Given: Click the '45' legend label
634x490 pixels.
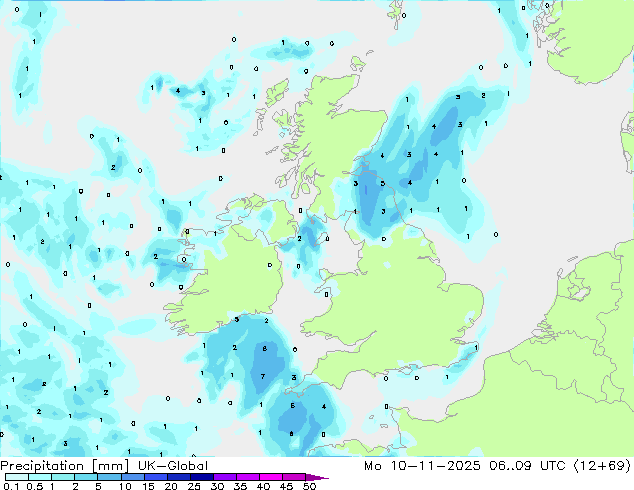Looking at the screenshot, I should click(x=286, y=486).
